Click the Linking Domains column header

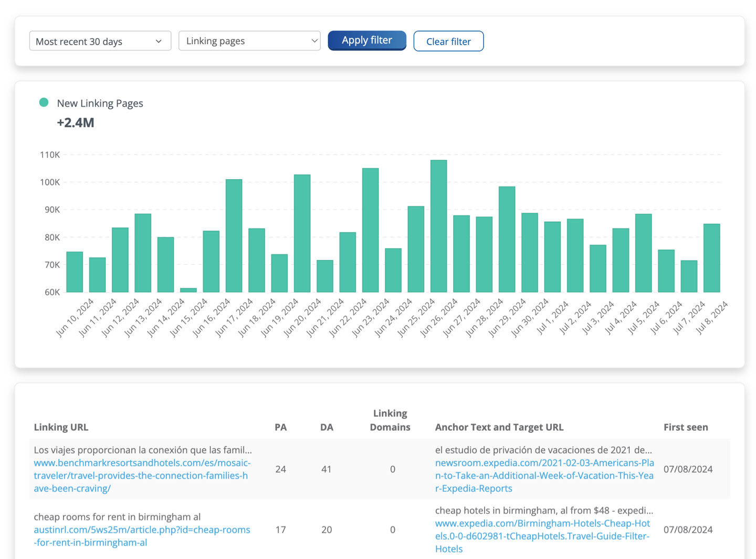390,420
